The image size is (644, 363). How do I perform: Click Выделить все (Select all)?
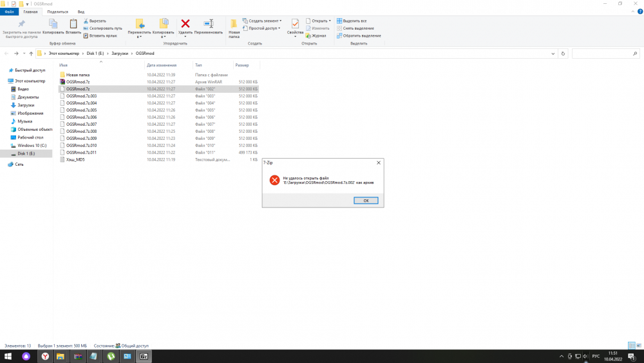coord(354,21)
